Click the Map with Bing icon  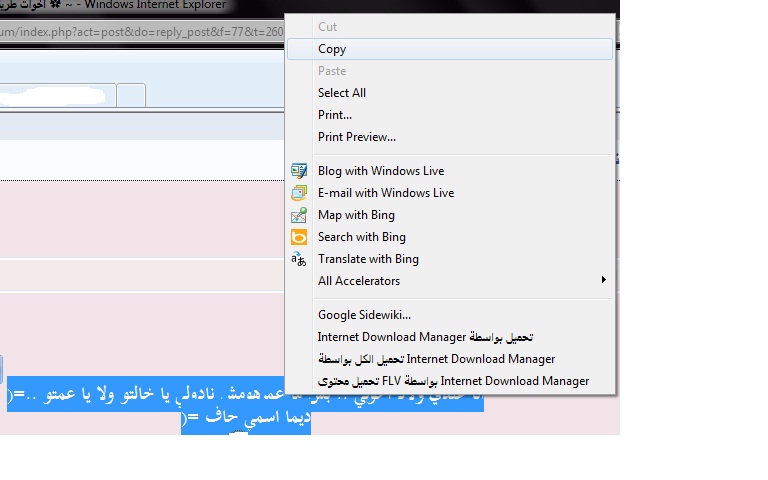point(299,215)
